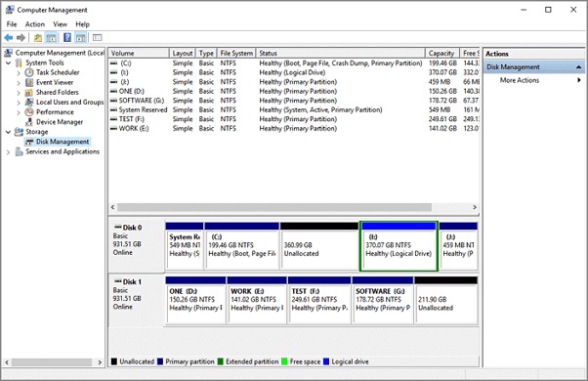
Task: Click the Computer Management title bar icon
Action: [x=10, y=10]
